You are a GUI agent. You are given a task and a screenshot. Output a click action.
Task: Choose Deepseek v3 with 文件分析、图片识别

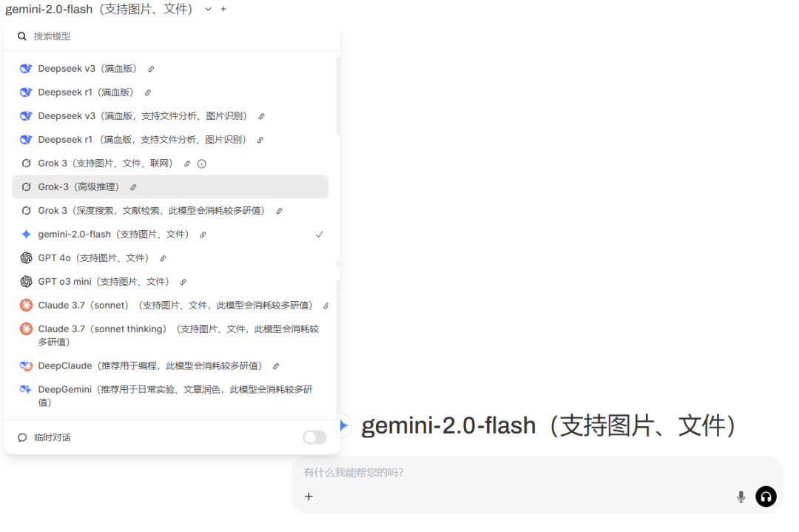169,116
